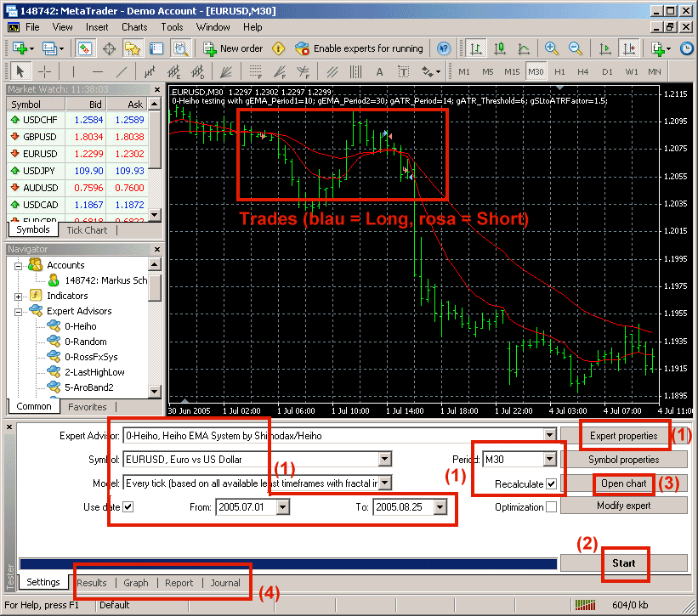Expand the Indicators tree node

coord(19,296)
